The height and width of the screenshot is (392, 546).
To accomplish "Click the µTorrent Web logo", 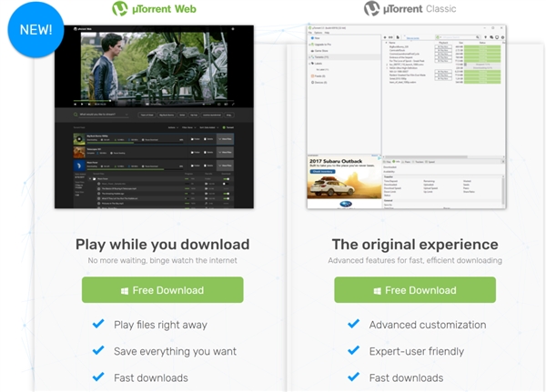I will pyautogui.click(x=154, y=9).
